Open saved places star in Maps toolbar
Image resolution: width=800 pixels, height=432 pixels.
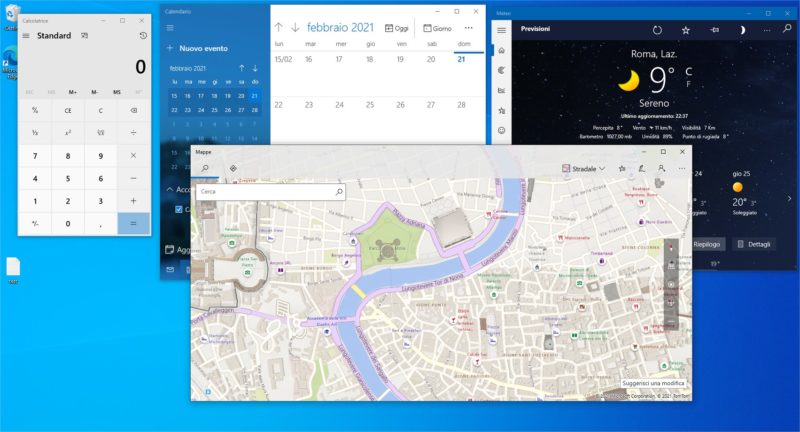622,168
